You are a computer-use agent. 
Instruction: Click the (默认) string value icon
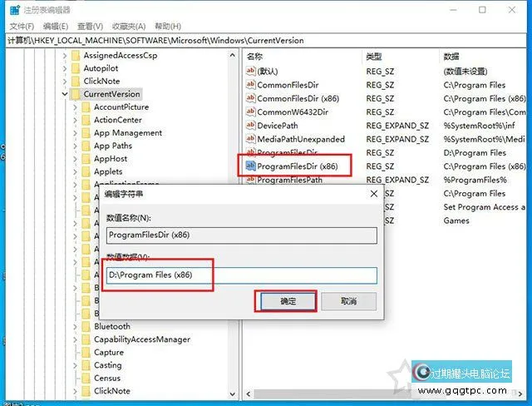click(250, 71)
